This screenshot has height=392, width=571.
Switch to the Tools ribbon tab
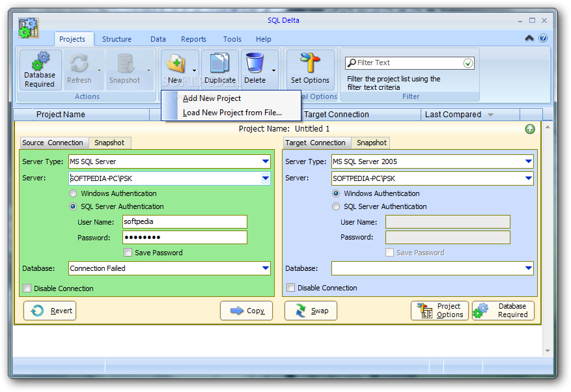coord(232,39)
